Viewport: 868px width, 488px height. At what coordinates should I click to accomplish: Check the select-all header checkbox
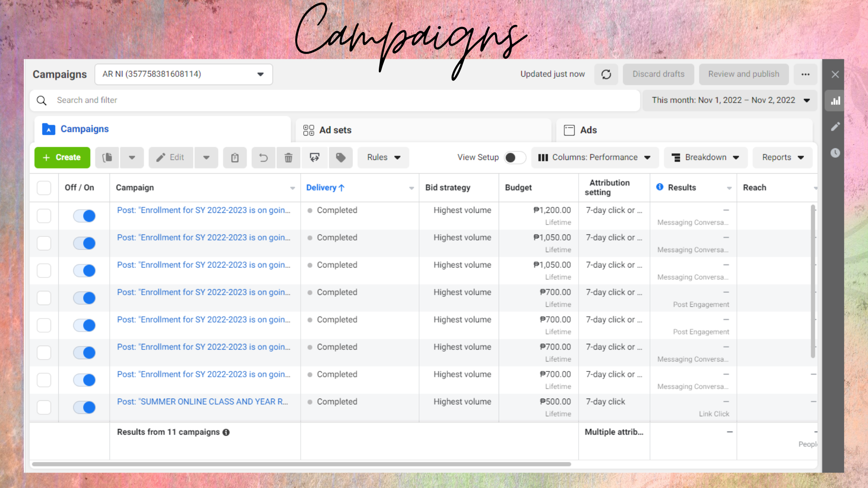(44, 188)
